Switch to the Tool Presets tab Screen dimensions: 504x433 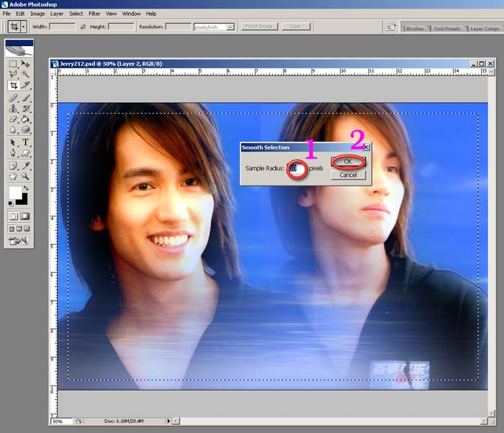tap(447, 29)
